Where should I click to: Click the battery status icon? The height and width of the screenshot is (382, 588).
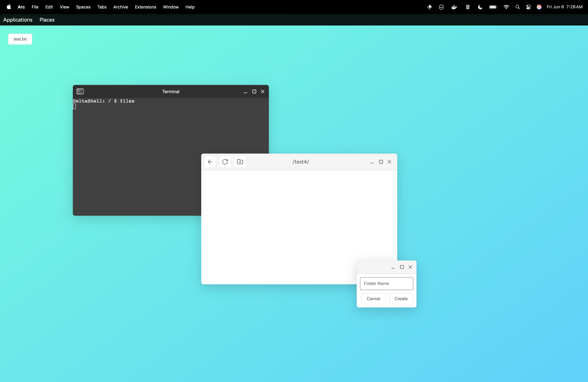tap(493, 7)
